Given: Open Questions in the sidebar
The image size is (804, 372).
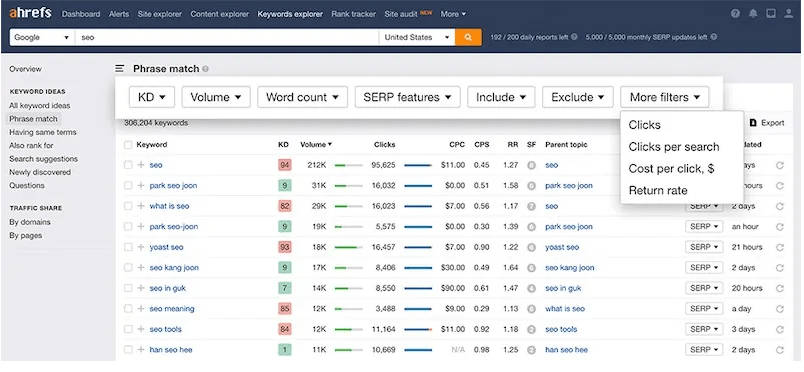Looking at the screenshot, I should coord(27,186).
